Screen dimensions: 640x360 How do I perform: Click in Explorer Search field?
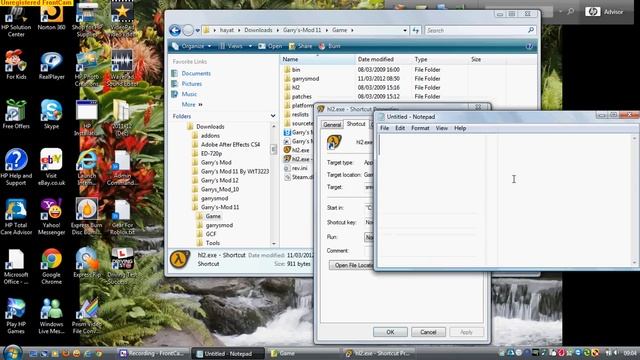480,30
